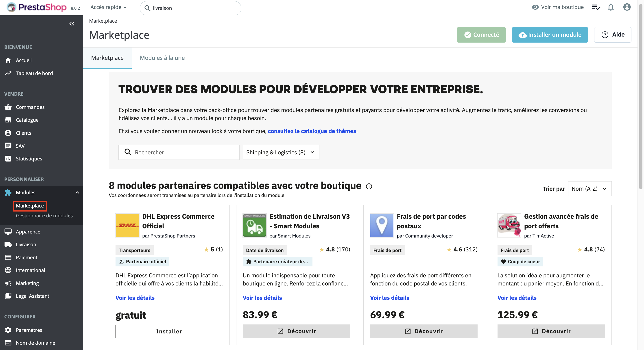Click the Apparence monitor icon
Viewport: 644px width, 350px height.
(8, 232)
